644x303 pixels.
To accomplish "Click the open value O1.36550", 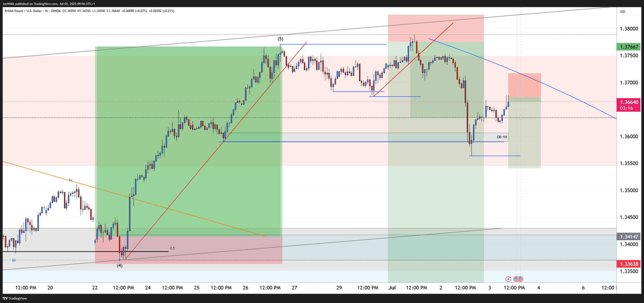I will [x=69, y=11].
